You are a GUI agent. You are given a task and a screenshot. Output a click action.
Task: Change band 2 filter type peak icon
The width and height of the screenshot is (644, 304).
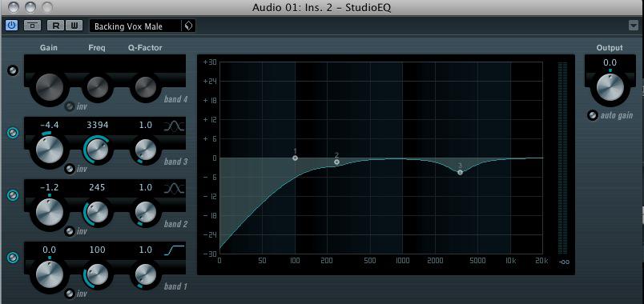174,189
